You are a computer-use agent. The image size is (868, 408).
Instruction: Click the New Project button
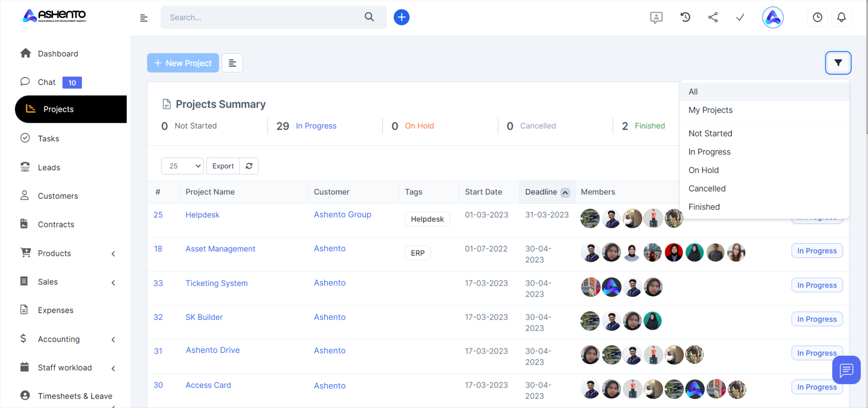point(183,63)
